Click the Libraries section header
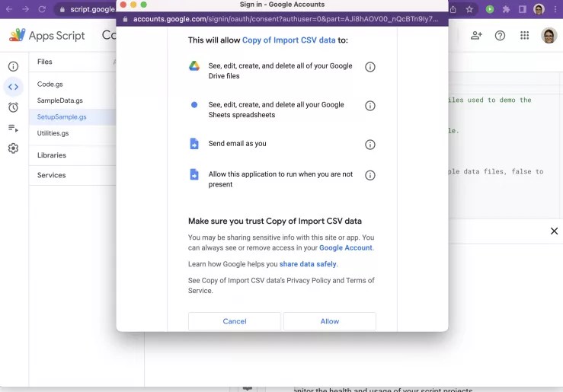The image size is (563, 392). click(52, 155)
